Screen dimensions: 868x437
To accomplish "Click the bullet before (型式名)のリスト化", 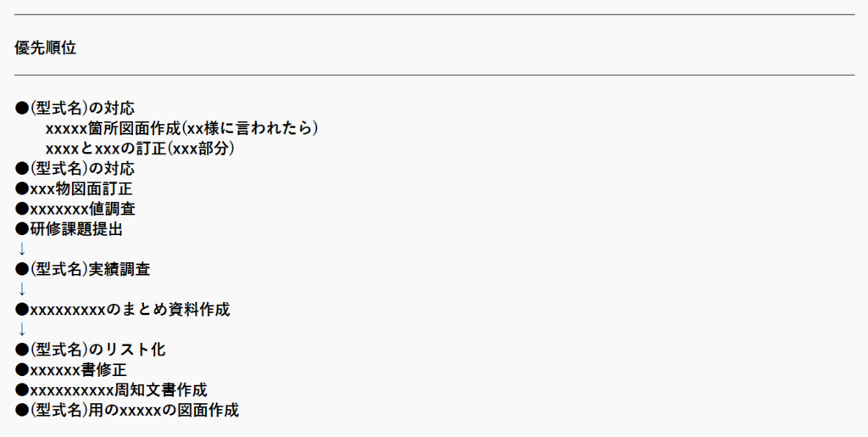I will [x=21, y=350].
